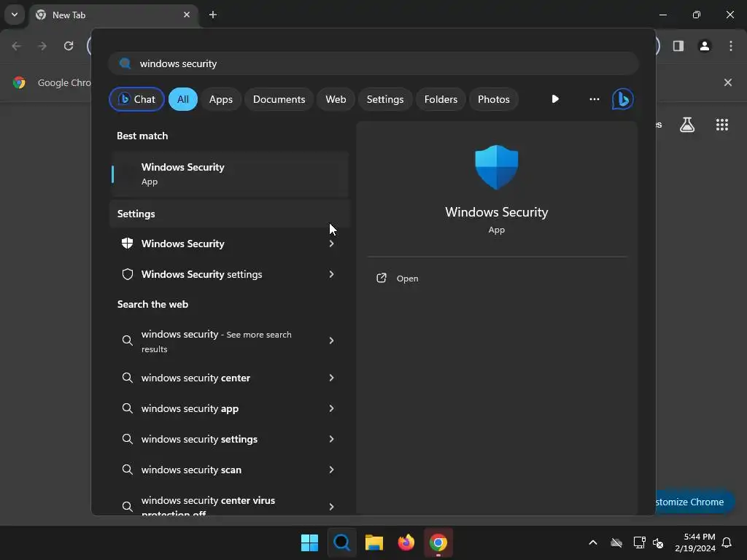The height and width of the screenshot is (560, 747).
Task: Click the Search icon on the taskbar
Action: tap(341, 542)
